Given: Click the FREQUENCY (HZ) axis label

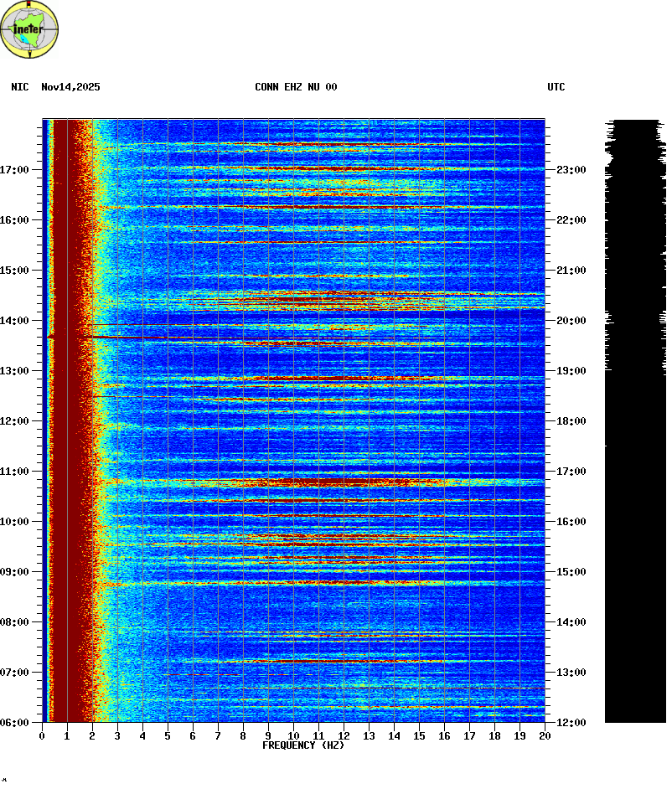Looking at the screenshot, I should pyautogui.click(x=303, y=745).
